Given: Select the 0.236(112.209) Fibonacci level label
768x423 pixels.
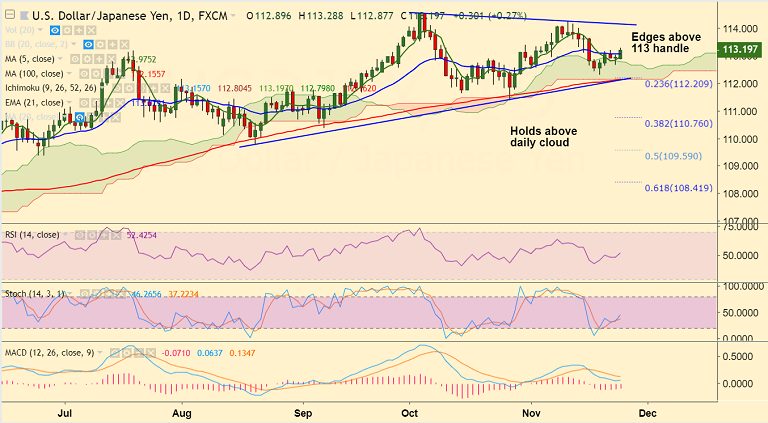Looking at the screenshot, I should point(678,84).
